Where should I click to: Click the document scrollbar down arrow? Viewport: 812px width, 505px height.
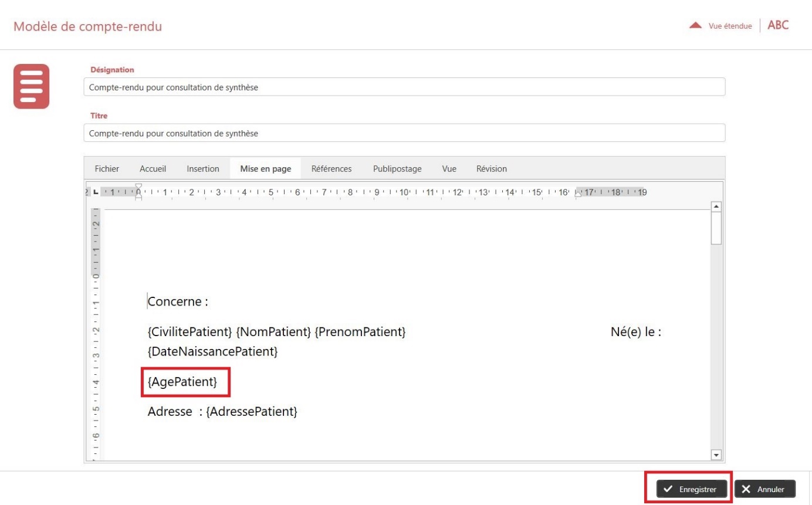point(715,455)
